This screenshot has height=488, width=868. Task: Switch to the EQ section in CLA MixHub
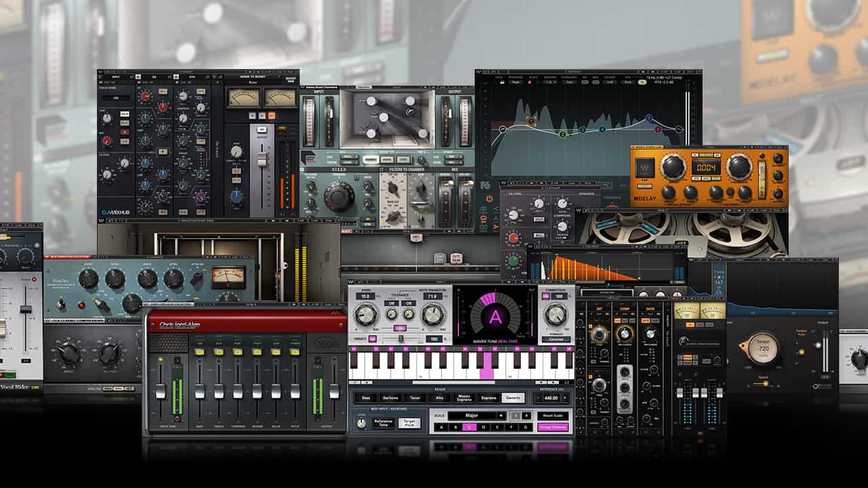(155, 78)
